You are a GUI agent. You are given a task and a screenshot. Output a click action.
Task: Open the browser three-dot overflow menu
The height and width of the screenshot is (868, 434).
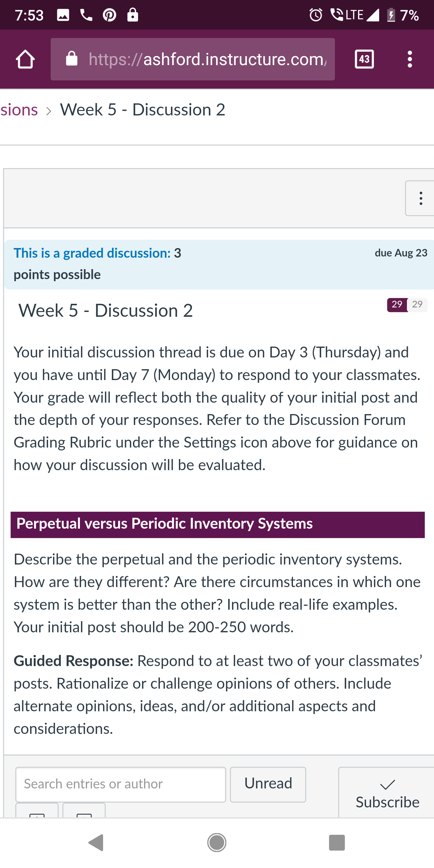pyautogui.click(x=409, y=59)
